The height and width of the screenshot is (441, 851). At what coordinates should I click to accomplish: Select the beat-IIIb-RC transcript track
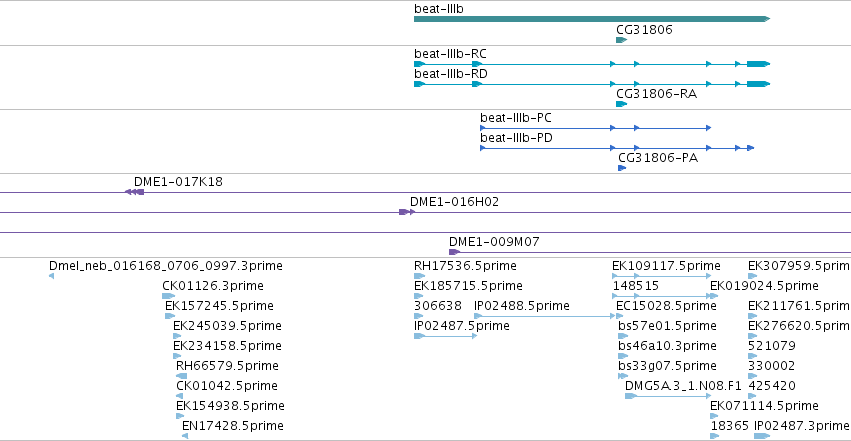pos(592,64)
